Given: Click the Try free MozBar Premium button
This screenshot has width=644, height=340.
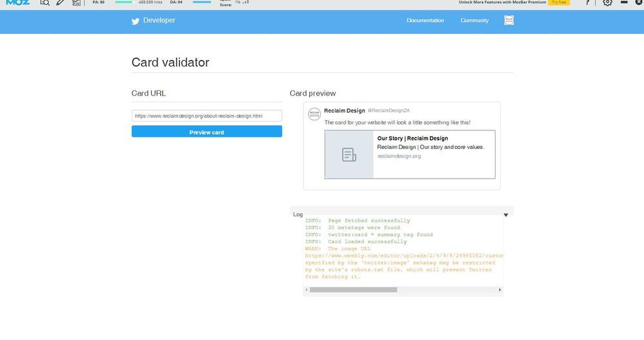Looking at the screenshot, I should 558,3.
